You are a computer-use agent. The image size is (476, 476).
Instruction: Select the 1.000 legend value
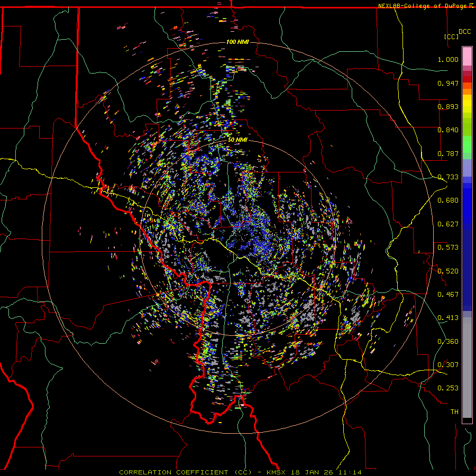point(448,59)
